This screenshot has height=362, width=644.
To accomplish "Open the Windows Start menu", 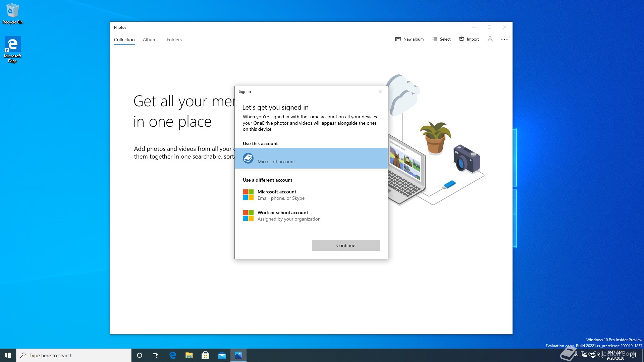I will (x=8, y=355).
